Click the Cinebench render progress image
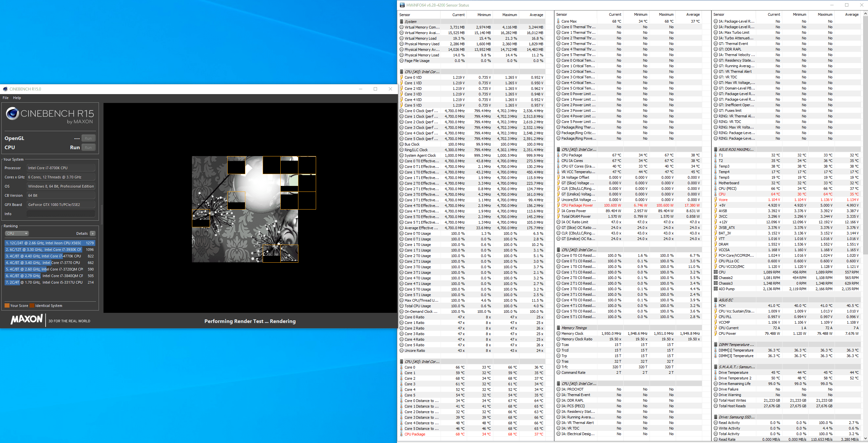The width and height of the screenshot is (868, 443). click(254, 209)
